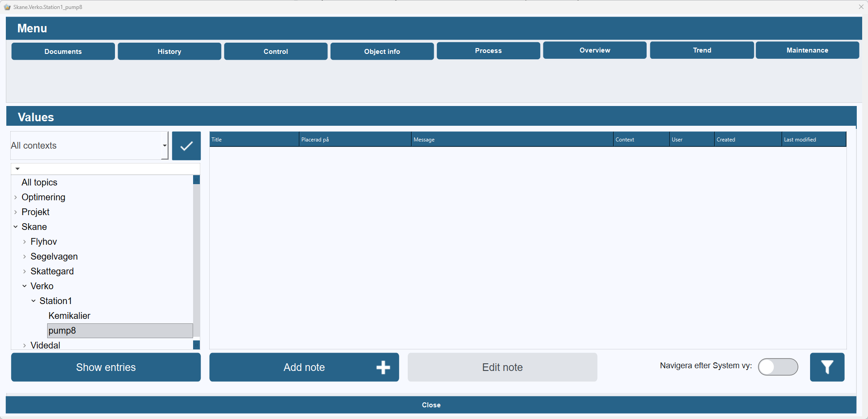Click the small dropdown arrow above topics
The height and width of the screenshot is (419, 868).
click(18, 169)
